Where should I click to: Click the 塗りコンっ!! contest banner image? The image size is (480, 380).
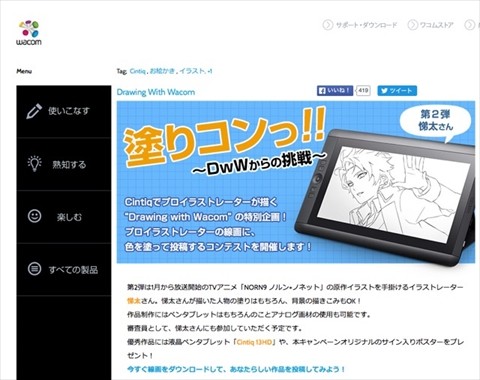296,182
